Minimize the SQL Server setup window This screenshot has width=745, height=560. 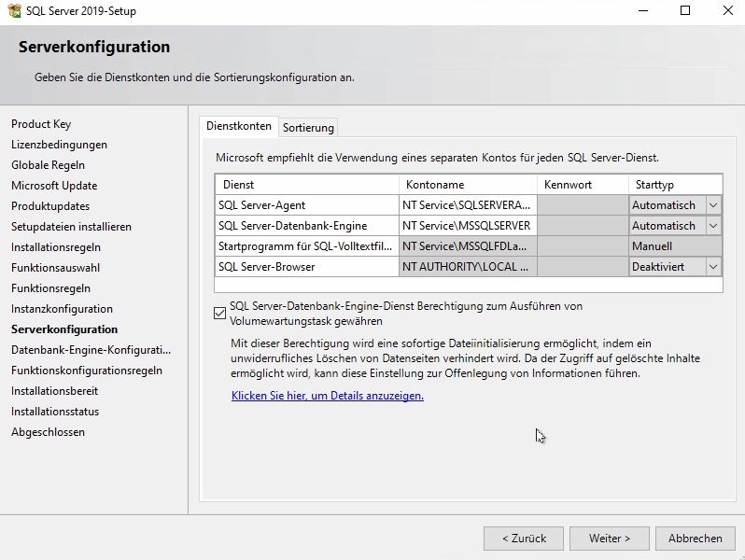642,11
